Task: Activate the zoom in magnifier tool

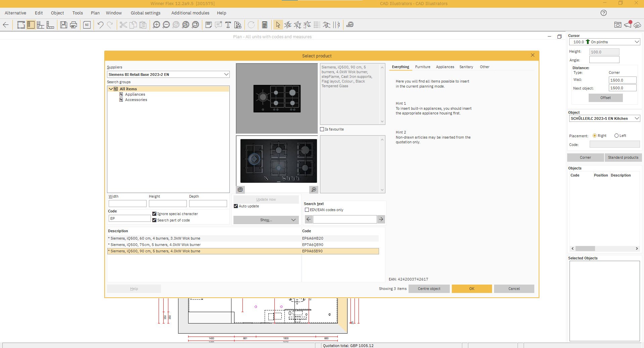Action: [x=156, y=24]
